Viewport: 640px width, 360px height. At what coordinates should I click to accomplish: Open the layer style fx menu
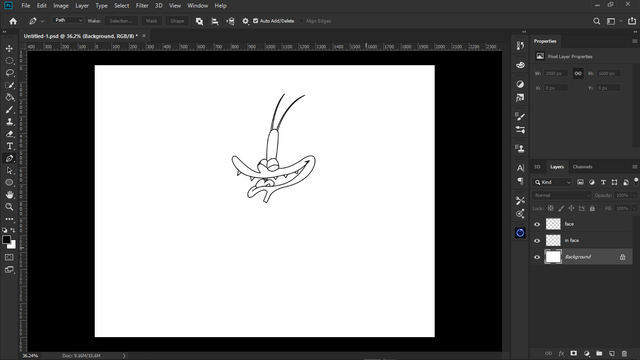click(561, 353)
